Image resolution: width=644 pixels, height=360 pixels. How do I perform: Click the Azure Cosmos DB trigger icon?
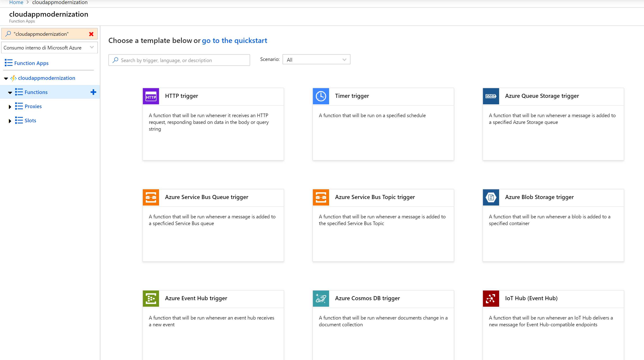pos(321,299)
